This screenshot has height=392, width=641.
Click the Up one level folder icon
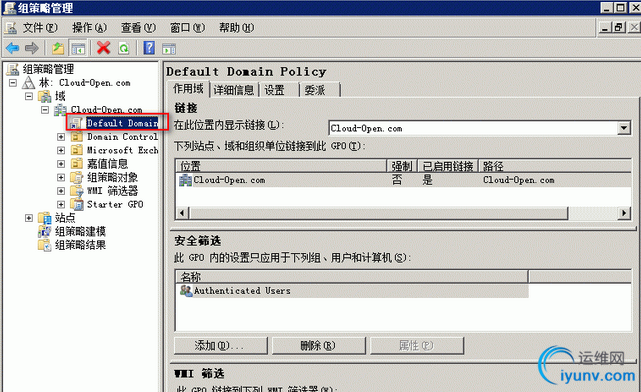pos(58,48)
